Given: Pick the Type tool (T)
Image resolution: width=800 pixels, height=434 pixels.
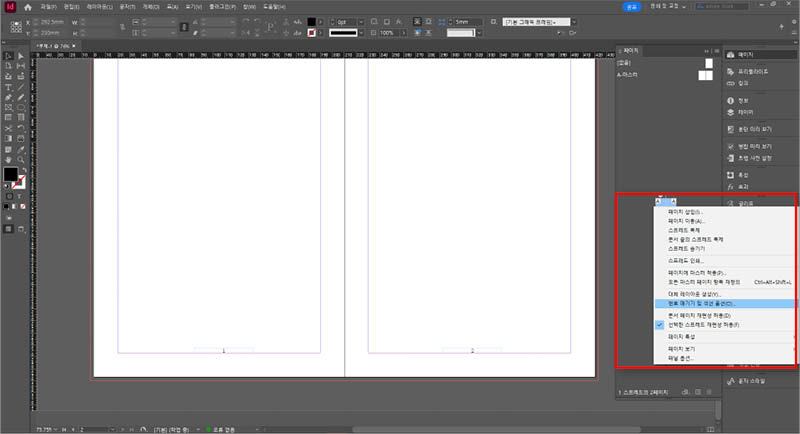Looking at the screenshot, I should pyautogui.click(x=9, y=87).
